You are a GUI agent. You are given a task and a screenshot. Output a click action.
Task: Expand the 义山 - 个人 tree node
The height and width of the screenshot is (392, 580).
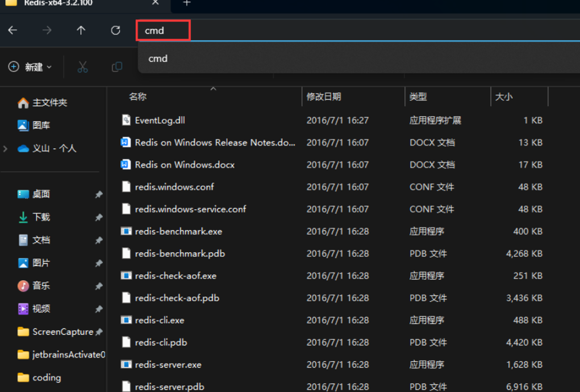5,149
